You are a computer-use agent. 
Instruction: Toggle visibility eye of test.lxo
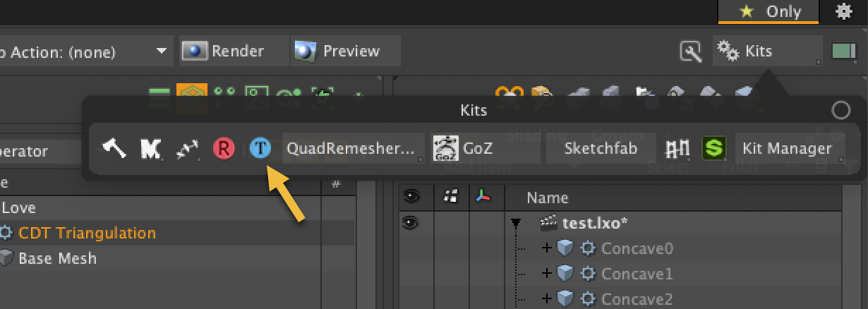tap(410, 223)
